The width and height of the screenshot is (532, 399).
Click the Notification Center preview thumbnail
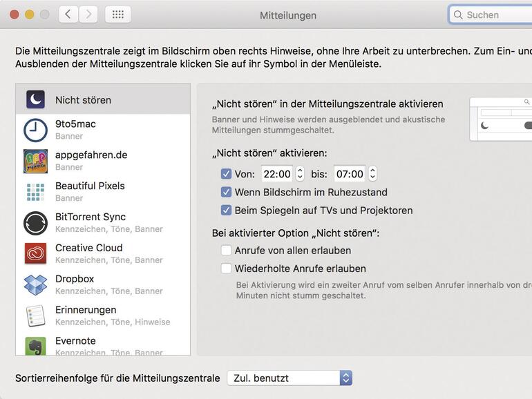501,119
